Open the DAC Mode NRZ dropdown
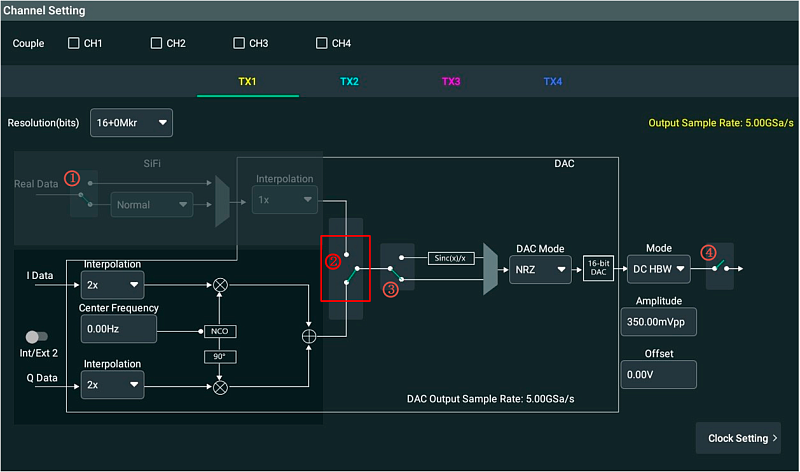The width and height of the screenshot is (800, 472). 538,268
